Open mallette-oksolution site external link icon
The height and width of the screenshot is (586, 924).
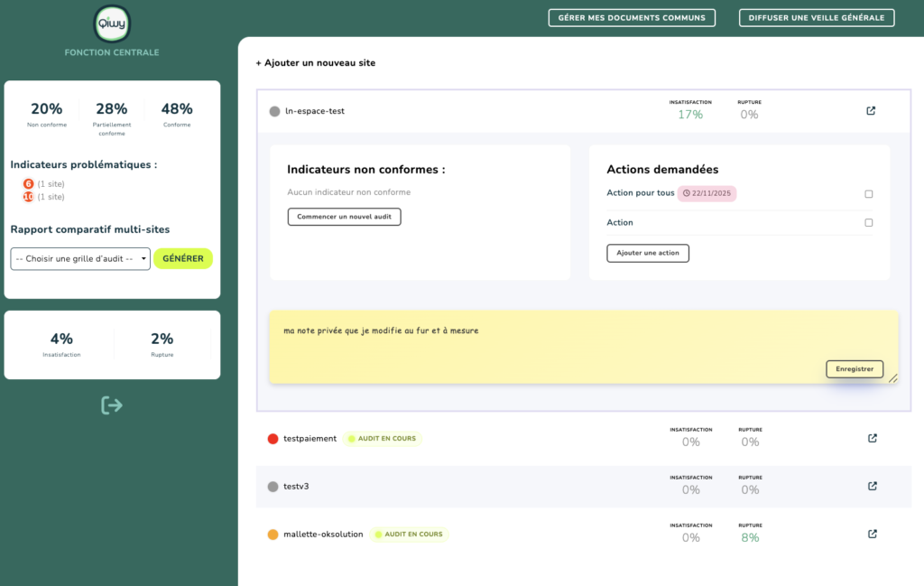(x=872, y=534)
